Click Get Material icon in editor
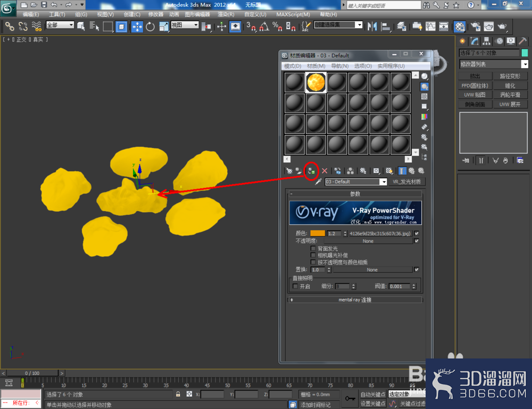 [289, 171]
